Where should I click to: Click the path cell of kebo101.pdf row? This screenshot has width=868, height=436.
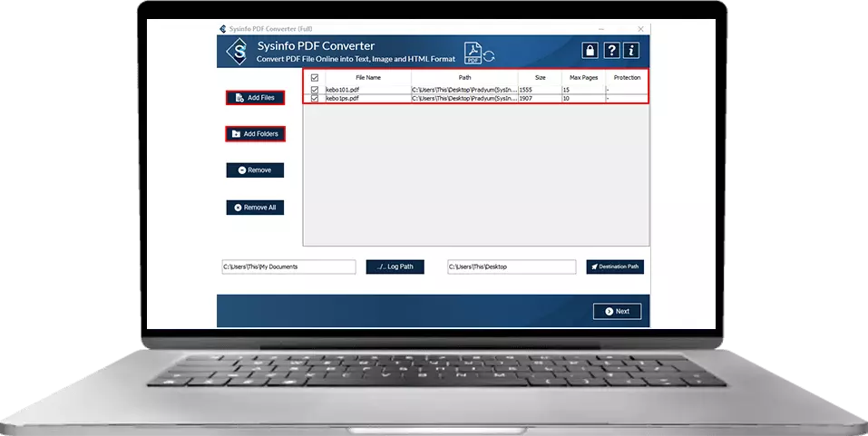click(x=464, y=90)
